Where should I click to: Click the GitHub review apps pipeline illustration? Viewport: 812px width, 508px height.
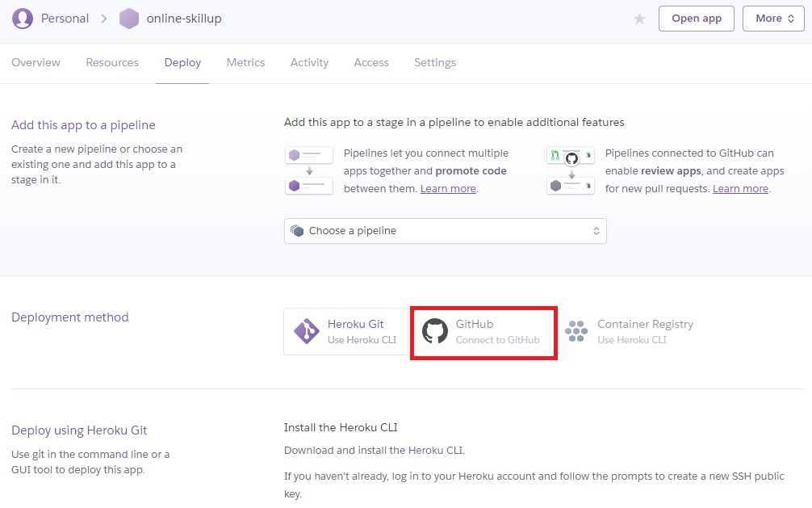tap(571, 170)
